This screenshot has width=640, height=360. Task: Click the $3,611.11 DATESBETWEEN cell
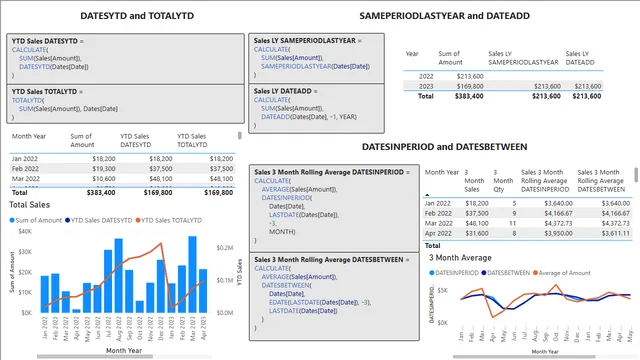coord(616,233)
